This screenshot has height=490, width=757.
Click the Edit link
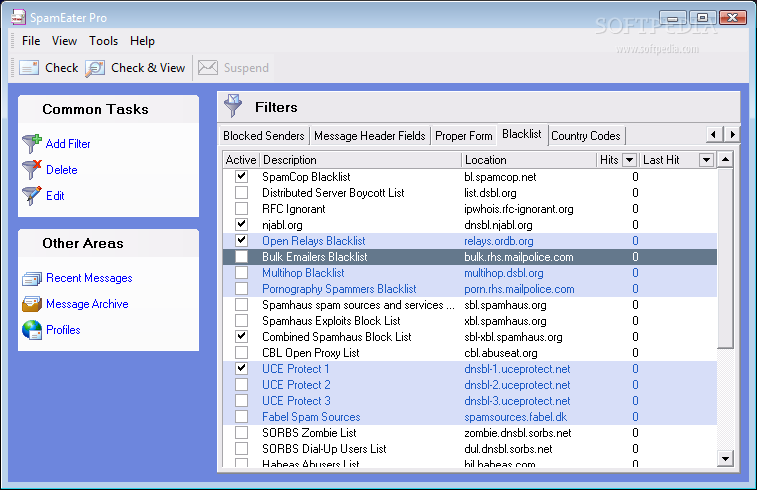click(x=55, y=196)
